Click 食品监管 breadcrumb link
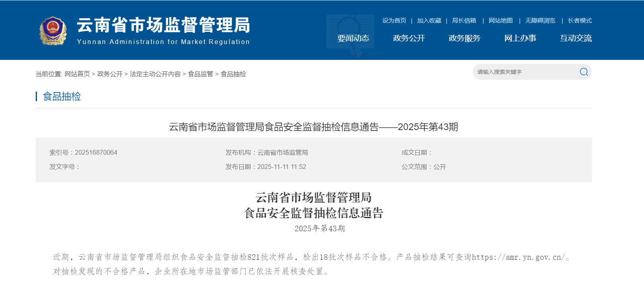The image size is (644, 282). click(201, 74)
